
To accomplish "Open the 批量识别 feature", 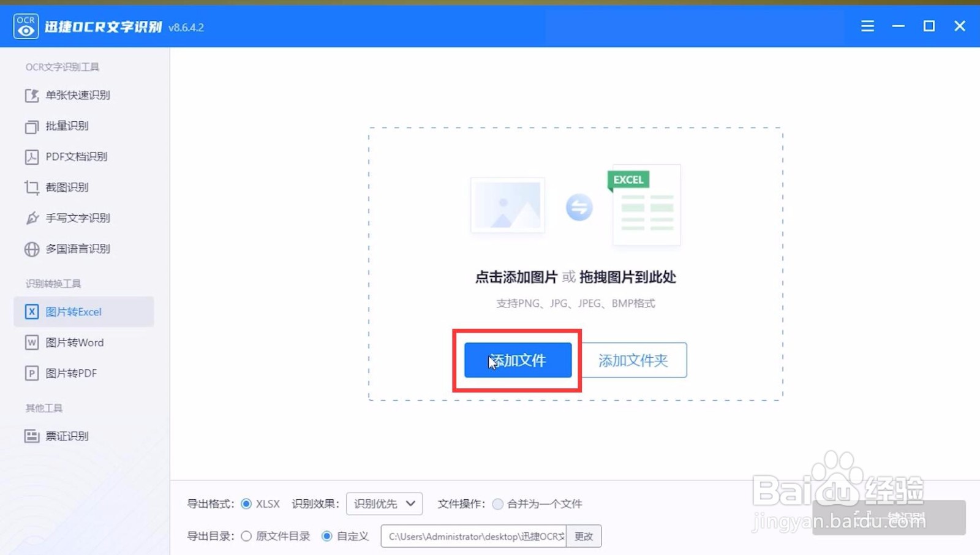I will pyautogui.click(x=69, y=126).
